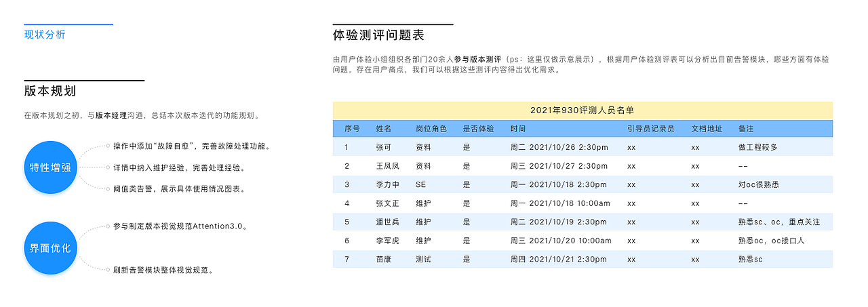Select the bullet about 故障自愈 feature
The width and height of the screenshot is (868, 307).
[193, 146]
